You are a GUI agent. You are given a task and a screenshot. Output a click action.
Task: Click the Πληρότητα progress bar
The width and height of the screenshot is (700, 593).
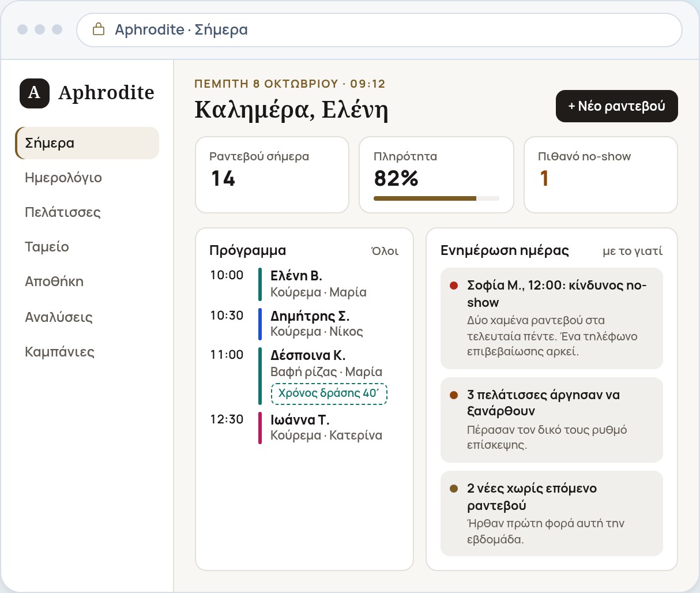pos(436,198)
